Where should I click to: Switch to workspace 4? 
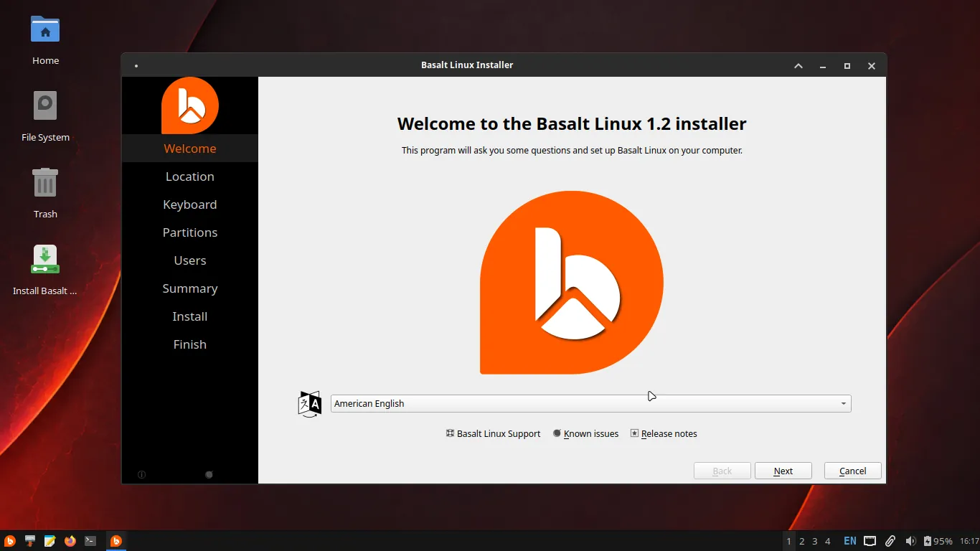pos(828,541)
